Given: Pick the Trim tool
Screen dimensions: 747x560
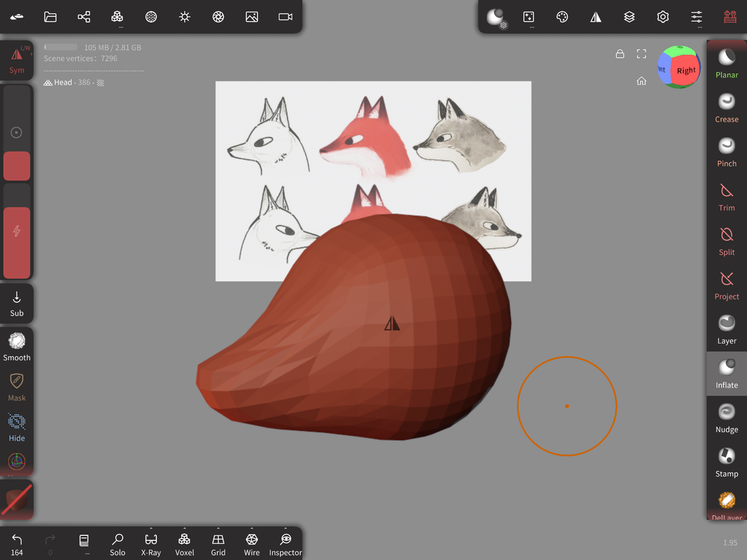Looking at the screenshot, I should (727, 196).
